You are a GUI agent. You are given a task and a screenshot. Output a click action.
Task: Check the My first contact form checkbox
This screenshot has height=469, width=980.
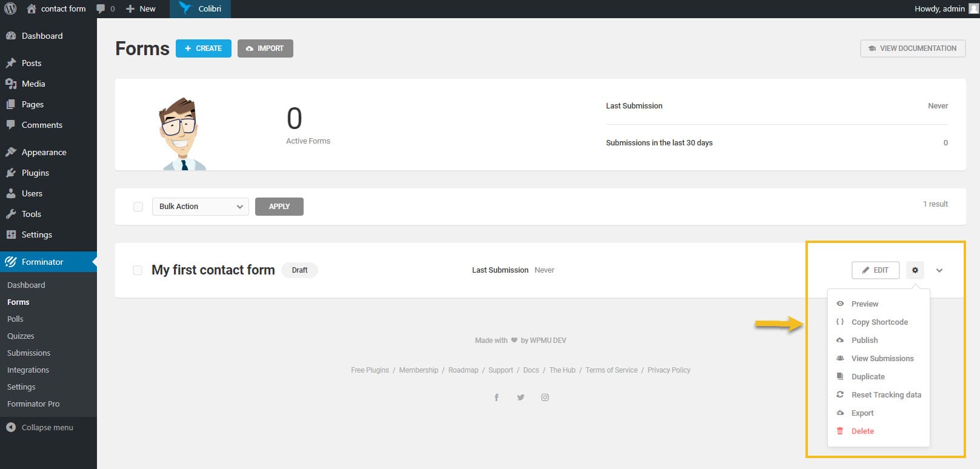138,270
